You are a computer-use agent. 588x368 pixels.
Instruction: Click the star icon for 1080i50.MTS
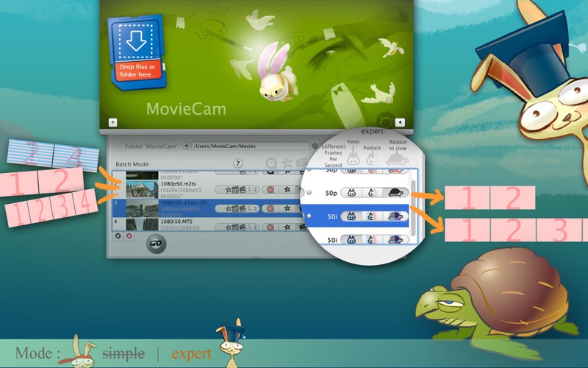click(x=287, y=227)
